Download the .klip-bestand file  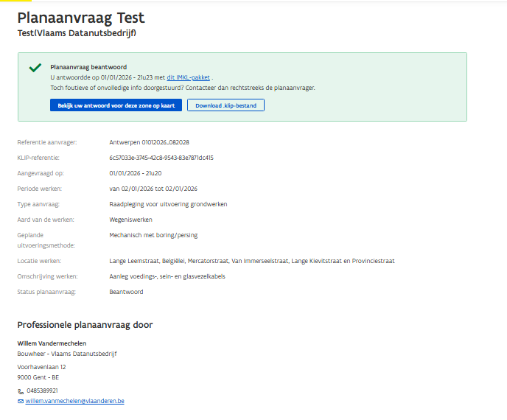pos(225,105)
